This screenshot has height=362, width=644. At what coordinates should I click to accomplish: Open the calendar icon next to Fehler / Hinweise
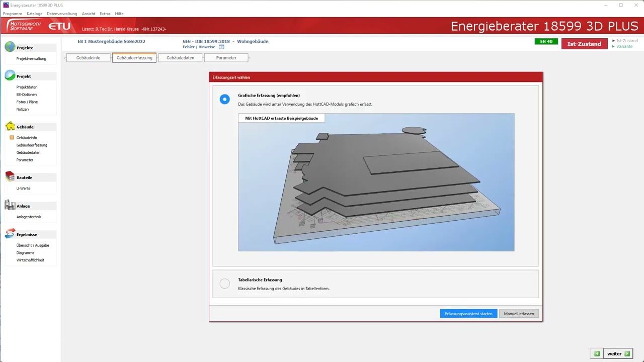pos(221,47)
